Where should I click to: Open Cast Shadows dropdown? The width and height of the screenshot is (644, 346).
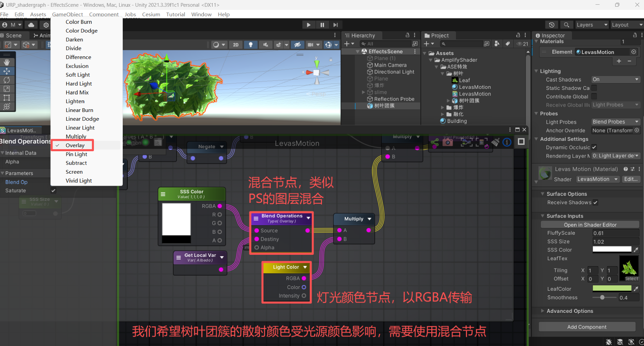coord(615,79)
